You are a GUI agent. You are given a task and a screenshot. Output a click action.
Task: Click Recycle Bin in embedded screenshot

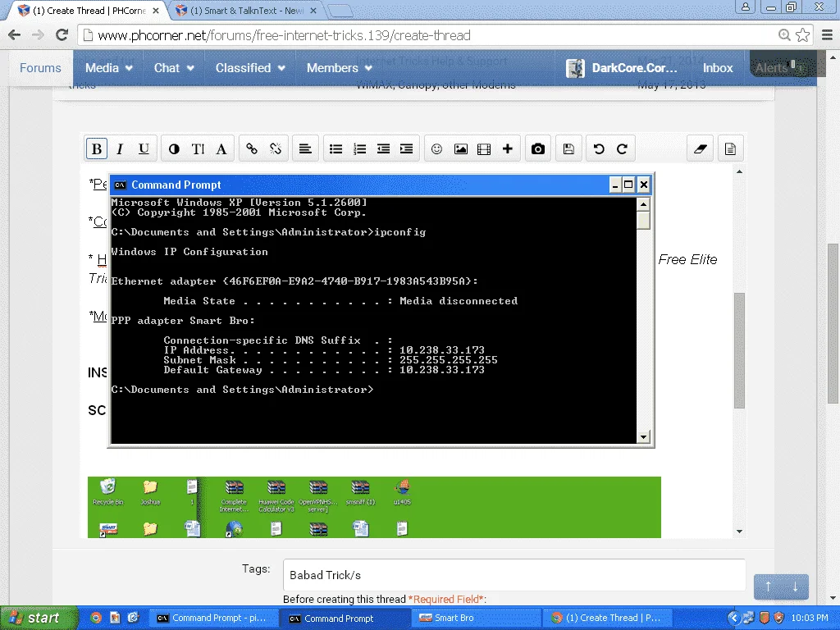click(x=107, y=492)
